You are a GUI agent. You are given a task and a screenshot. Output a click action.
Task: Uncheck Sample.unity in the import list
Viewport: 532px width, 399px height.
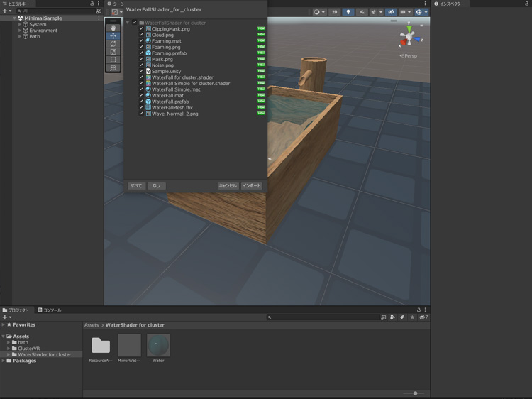coord(141,72)
